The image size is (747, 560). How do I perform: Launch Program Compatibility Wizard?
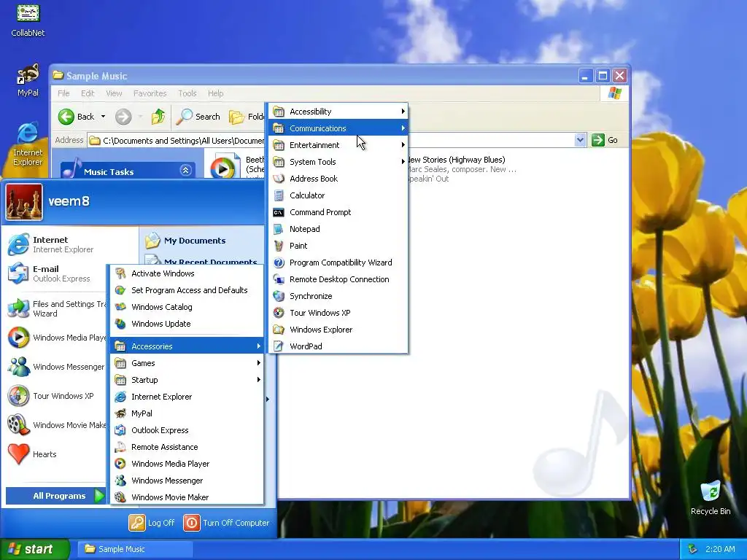pos(338,262)
